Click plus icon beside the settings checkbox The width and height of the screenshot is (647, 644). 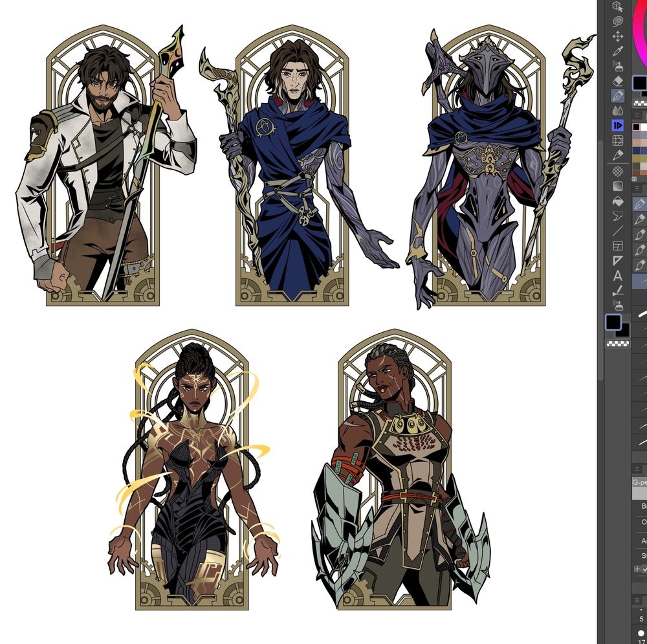click(637, 569)
